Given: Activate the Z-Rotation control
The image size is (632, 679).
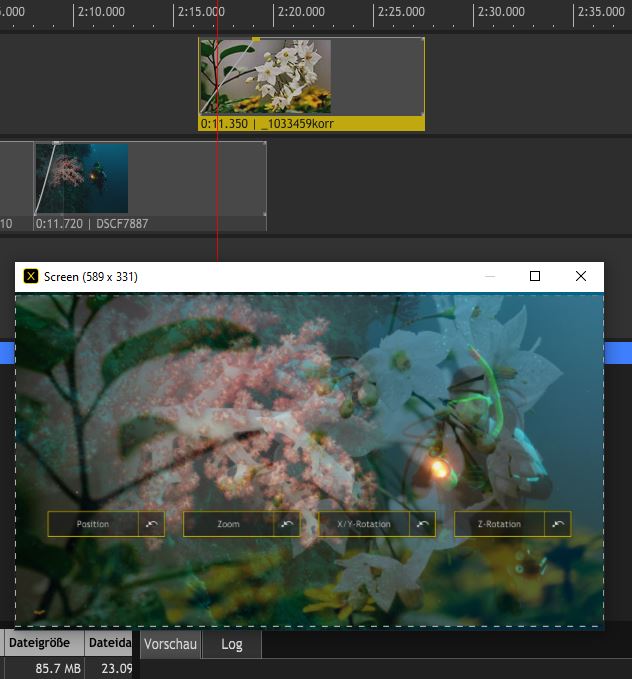Looking at the screenshot, I should 499,524.
